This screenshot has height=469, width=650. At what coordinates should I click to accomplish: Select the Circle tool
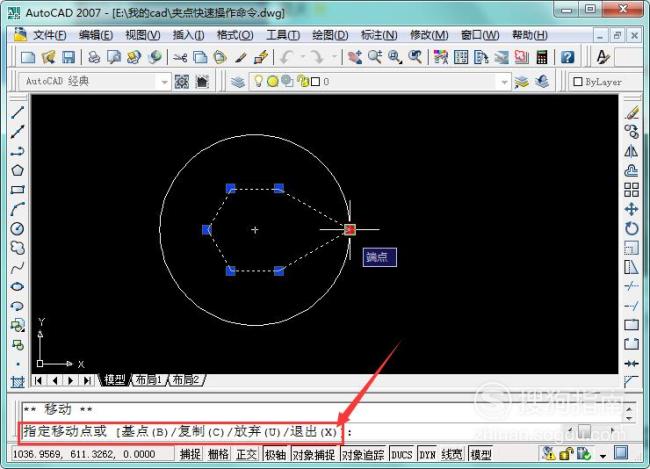pos(17,228)
